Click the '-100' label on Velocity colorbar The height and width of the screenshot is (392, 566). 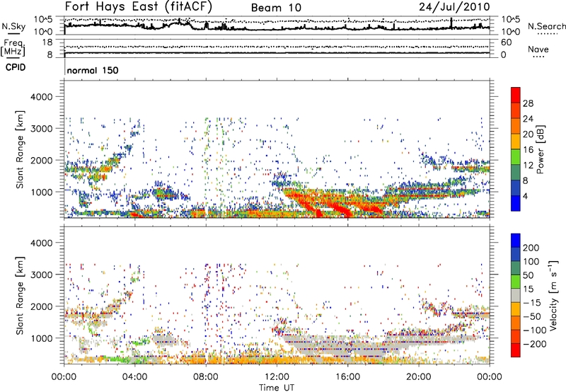pyautogui.click(x=535, y=330)
